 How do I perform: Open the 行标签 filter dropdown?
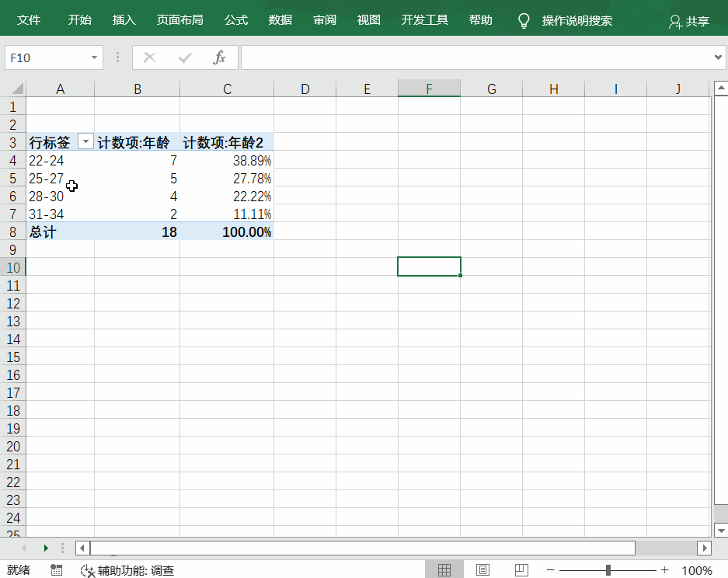pyautogui.click(x=85, y=141)
